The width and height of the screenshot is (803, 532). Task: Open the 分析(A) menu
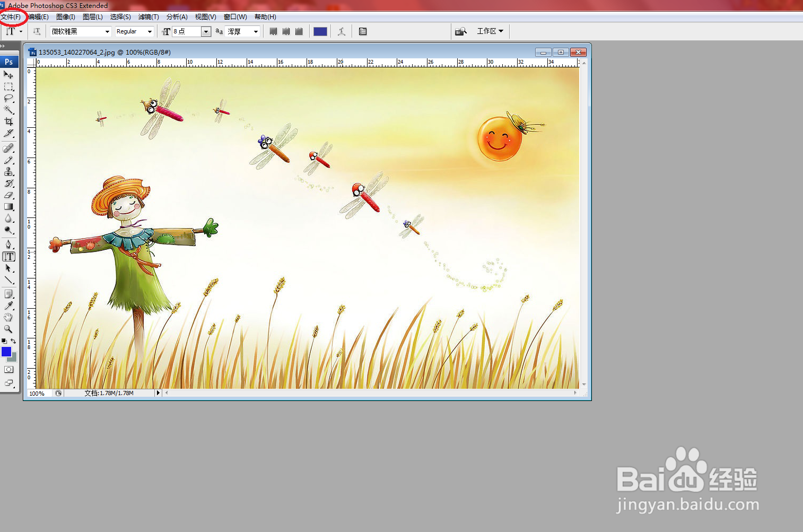(177, 17)
